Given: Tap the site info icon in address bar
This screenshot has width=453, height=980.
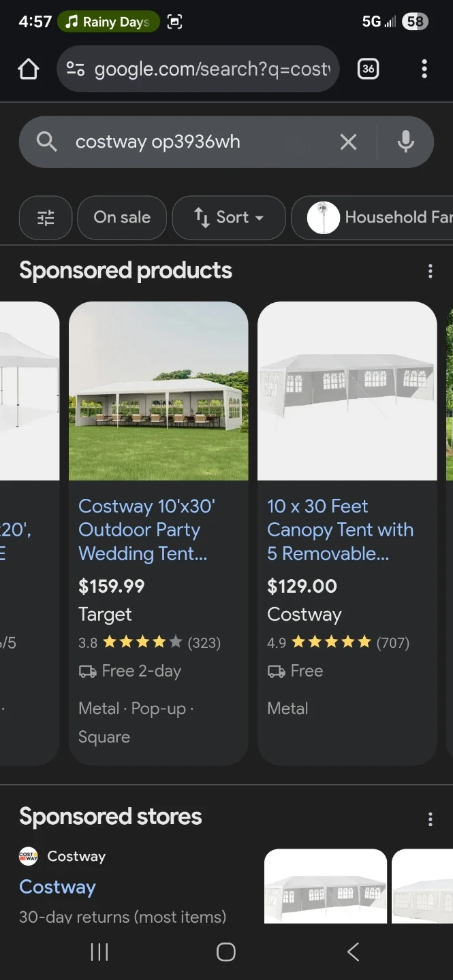Looking at the screenshot, I should pyautogui.click(x=75, y=69).
